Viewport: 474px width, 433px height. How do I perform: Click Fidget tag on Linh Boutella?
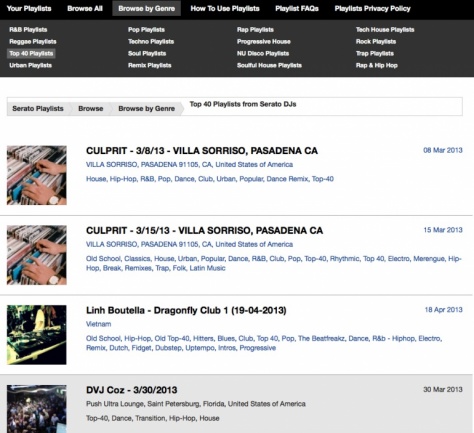(141, 348)
